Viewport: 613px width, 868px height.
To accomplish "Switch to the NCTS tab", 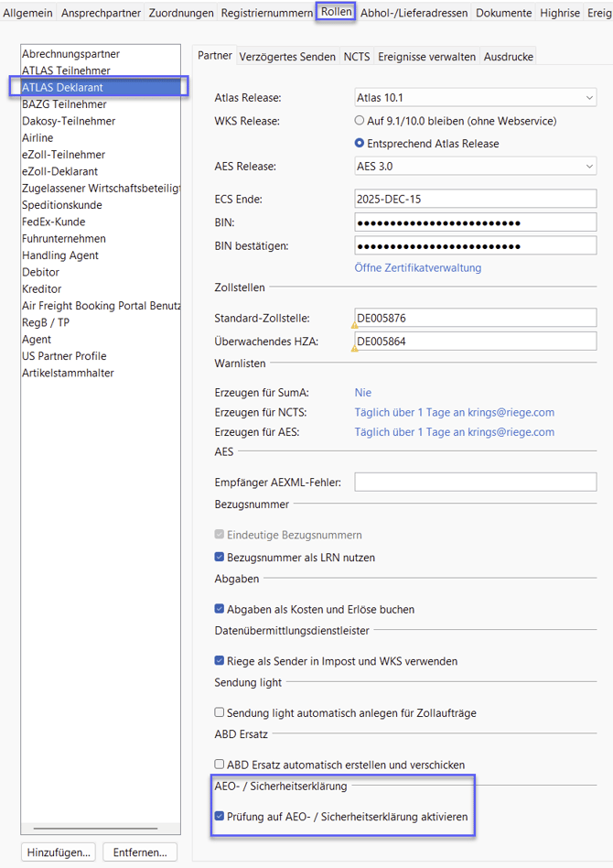I will pyautogui.click(x=357, y=57).
